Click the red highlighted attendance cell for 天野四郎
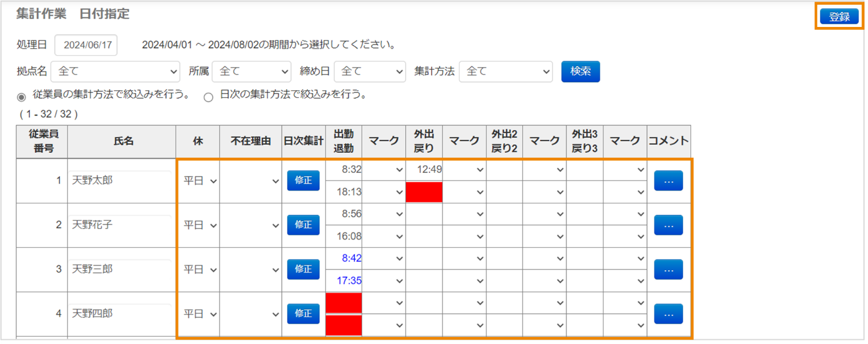The height and width of the screenshot is (344, 868). click(344, 302)
